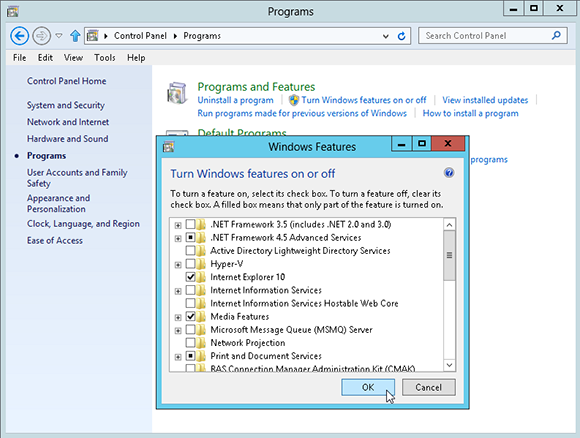Screen dimensions: 580x438
Task: Open Ease of Access category
Action: point(55,240)
